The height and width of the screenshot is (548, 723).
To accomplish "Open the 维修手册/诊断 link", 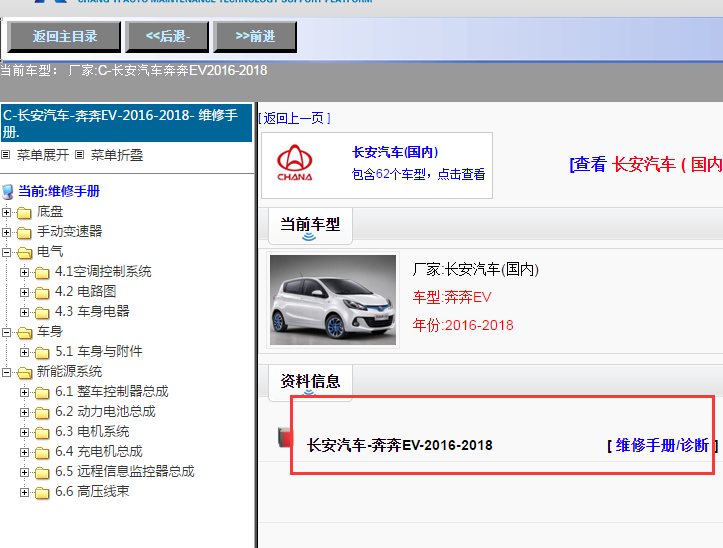I will click(662, 445).
